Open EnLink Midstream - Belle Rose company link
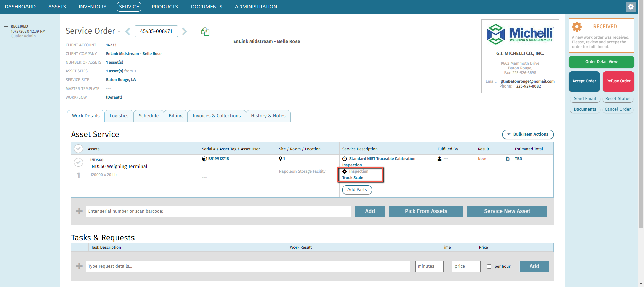This screenshot has width=644, height=287. [x=133, y=54]
